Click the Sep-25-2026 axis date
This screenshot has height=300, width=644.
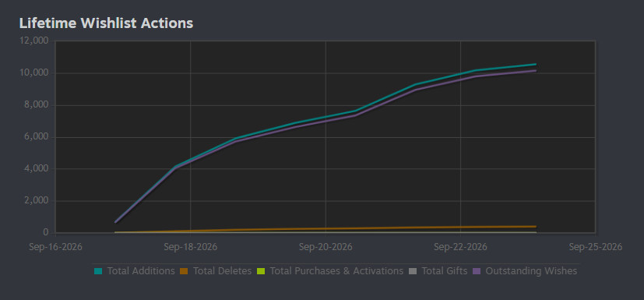tap(596, 247)
